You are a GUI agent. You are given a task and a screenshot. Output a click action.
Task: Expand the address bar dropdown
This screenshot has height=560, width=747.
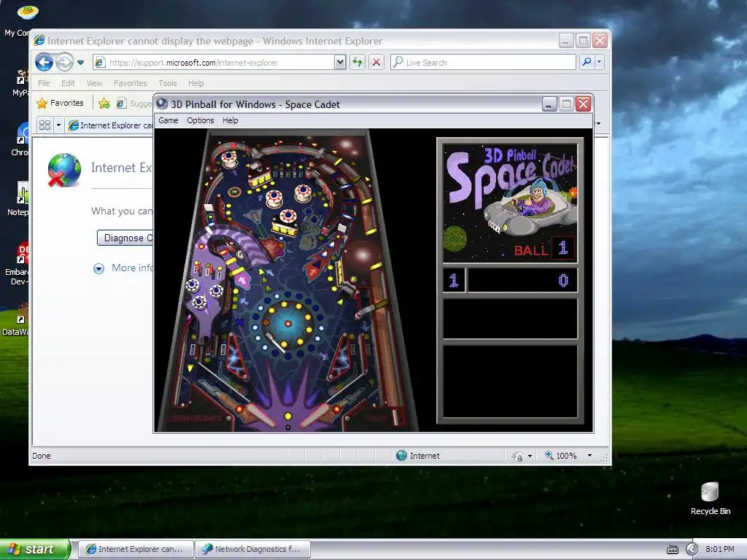pyautogui.click(x=340, y=62)
